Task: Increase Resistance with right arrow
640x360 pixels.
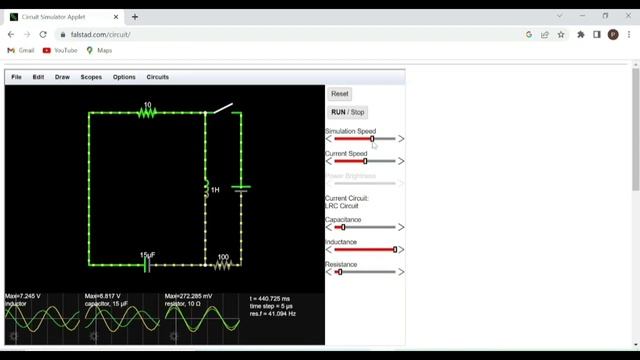Action: pyautogui.click(x=401, y=272)
